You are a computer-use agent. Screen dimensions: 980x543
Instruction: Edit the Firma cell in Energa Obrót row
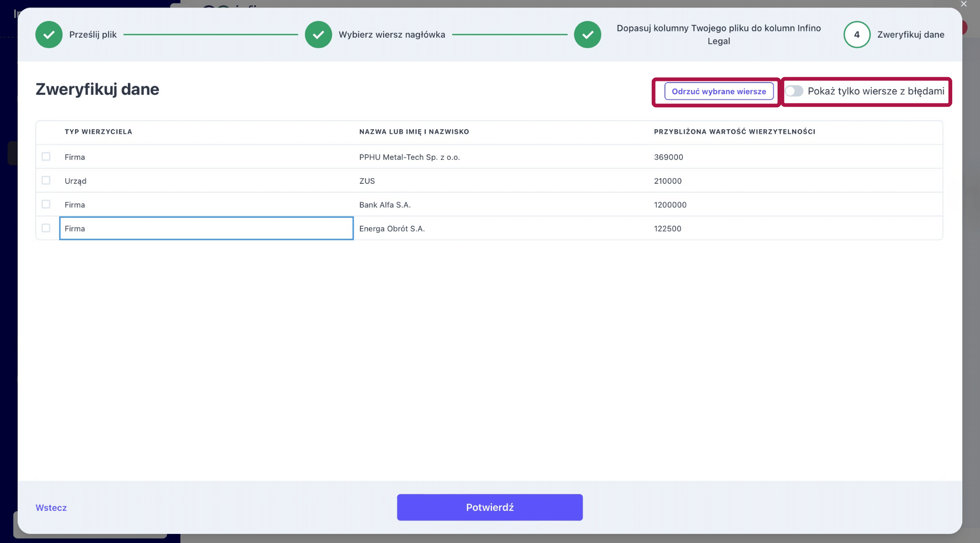pos(206,228)
